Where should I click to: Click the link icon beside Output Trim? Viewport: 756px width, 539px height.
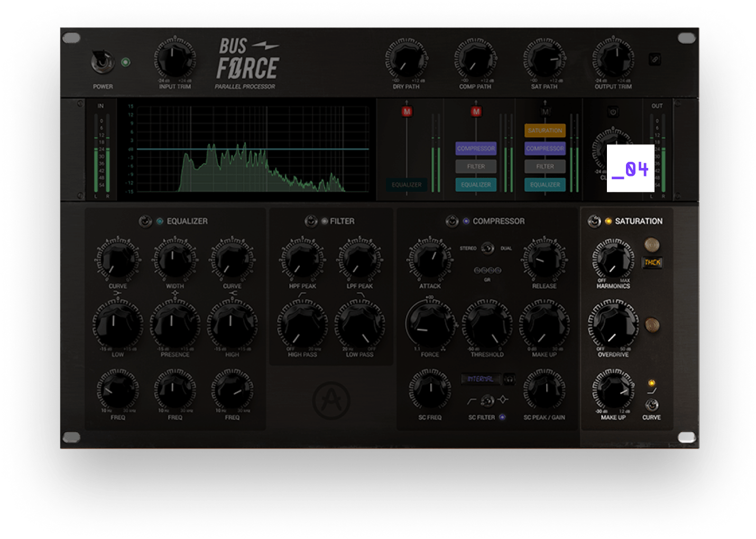click(x=656, y=59)
